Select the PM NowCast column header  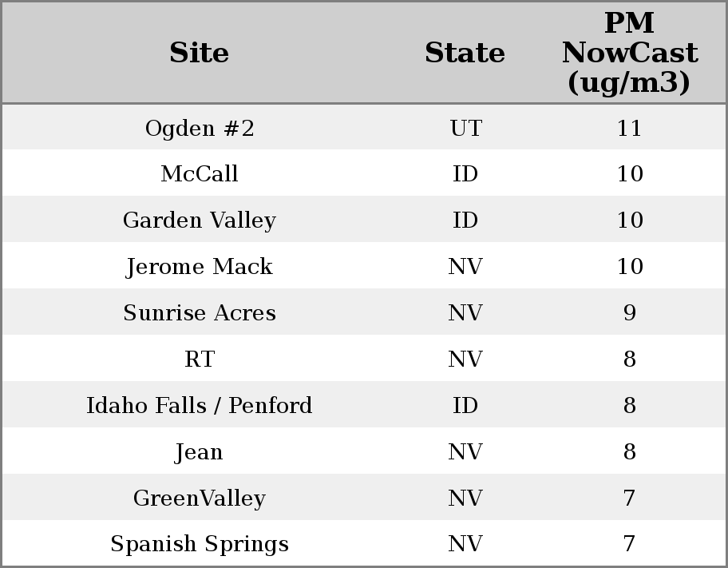tap(629, 53)
